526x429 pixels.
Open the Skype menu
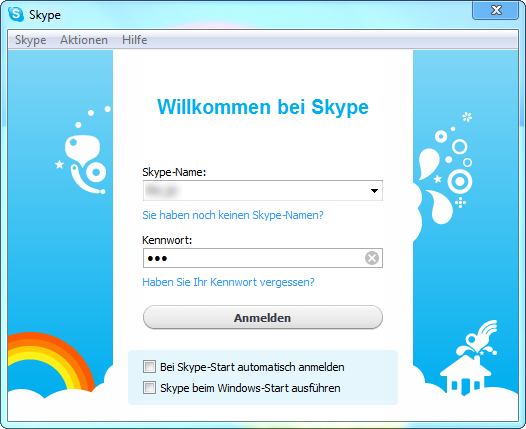[x=31, y=40]
